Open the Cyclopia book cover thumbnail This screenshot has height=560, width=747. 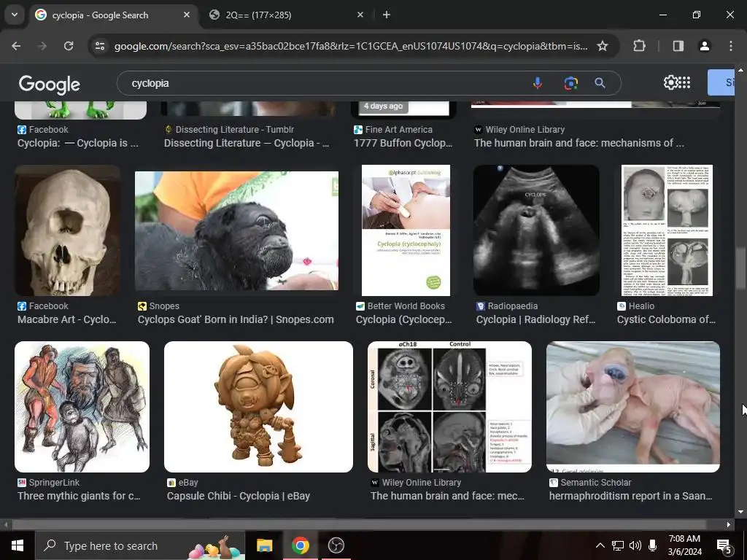tap(406, 230)
